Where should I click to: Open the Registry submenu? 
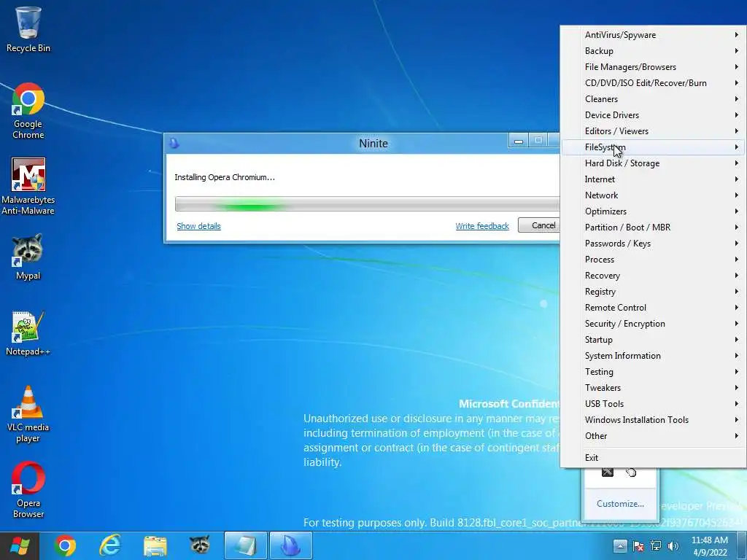(x=652, y=292)
